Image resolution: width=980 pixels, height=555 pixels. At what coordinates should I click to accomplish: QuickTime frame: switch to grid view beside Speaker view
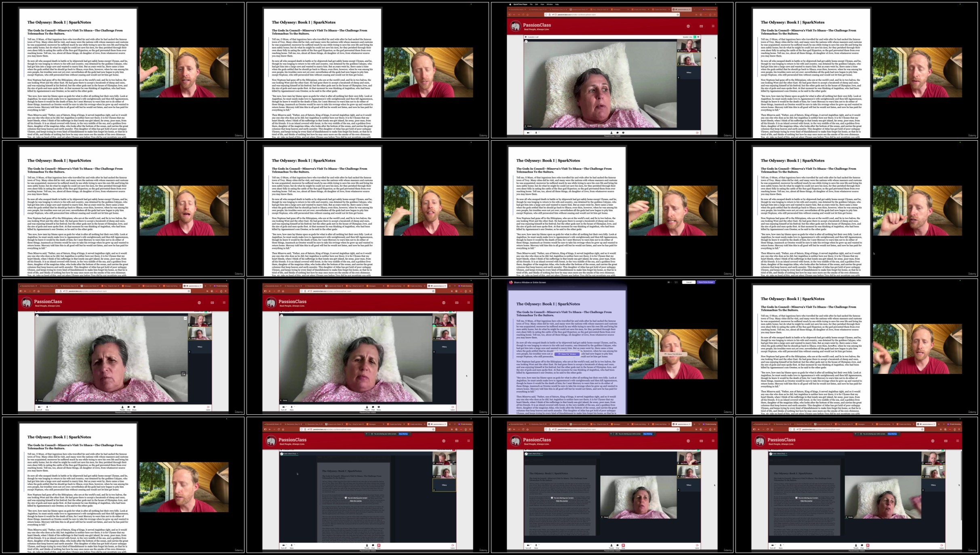[x=698, y=37]
